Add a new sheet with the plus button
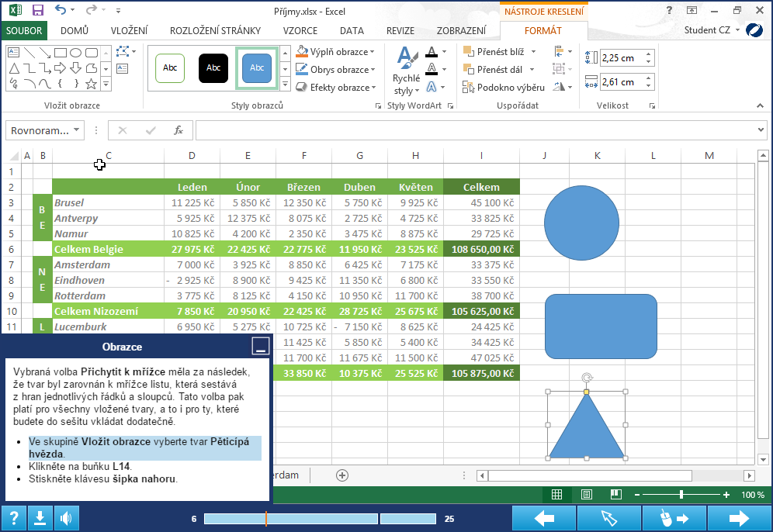 [342, 475]
